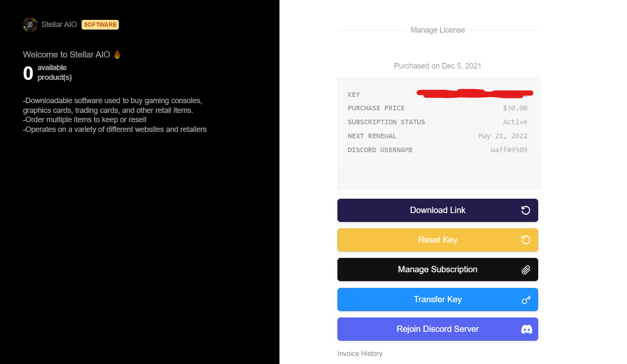Open Manage Subscription
The image size is (627, 364).
[438, 269]
